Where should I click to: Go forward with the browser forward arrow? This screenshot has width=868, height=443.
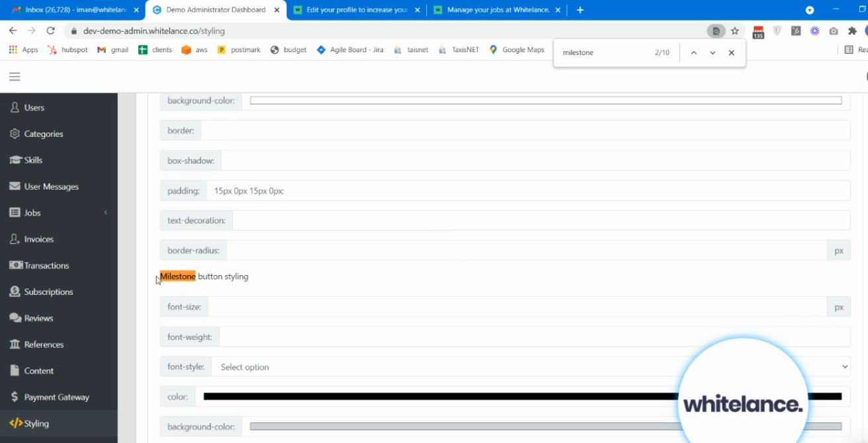(32, 31)
